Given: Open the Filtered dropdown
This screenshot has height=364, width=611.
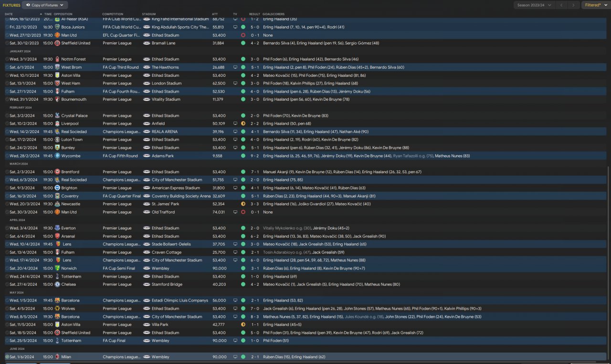Looking at the screenshot, I should tap(595, 5).
